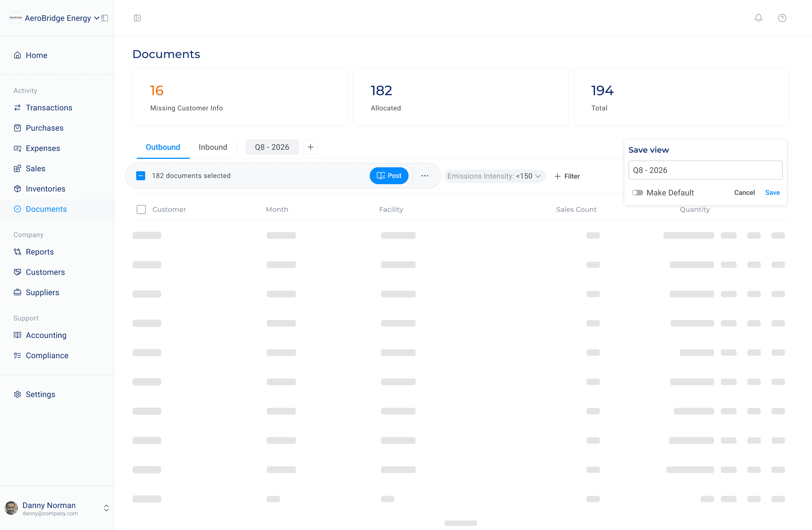
Task: Expand the Emissions Intensity filter dropdown
Action: tap(494, 176)
